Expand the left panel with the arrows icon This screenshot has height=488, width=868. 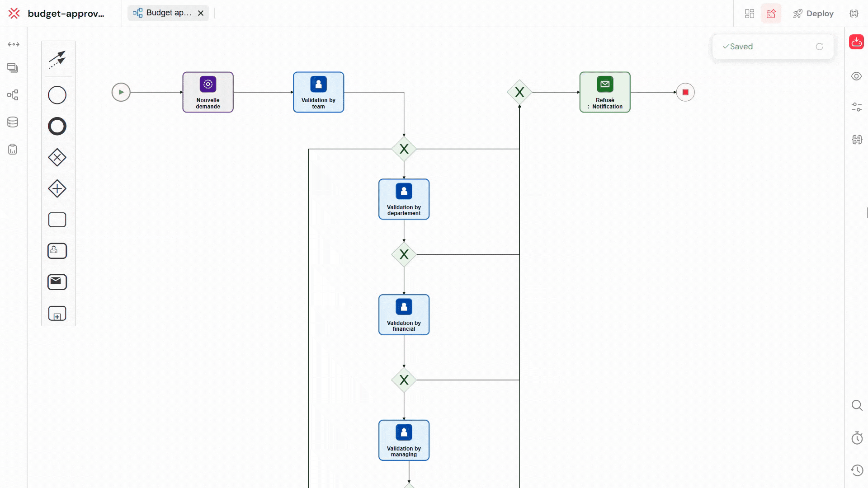pyautogui.click(x=14, y=44)
